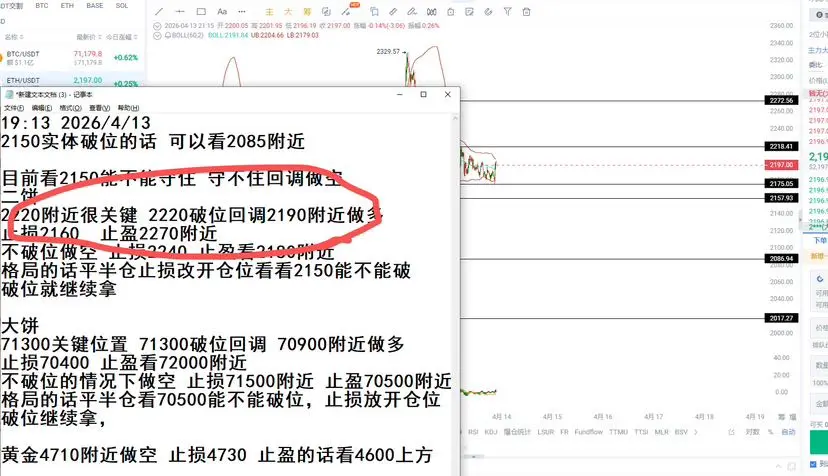This screenshot has width=828, height=476.
Task: Click the 2218.41 price line label
Action: [781, 146]
